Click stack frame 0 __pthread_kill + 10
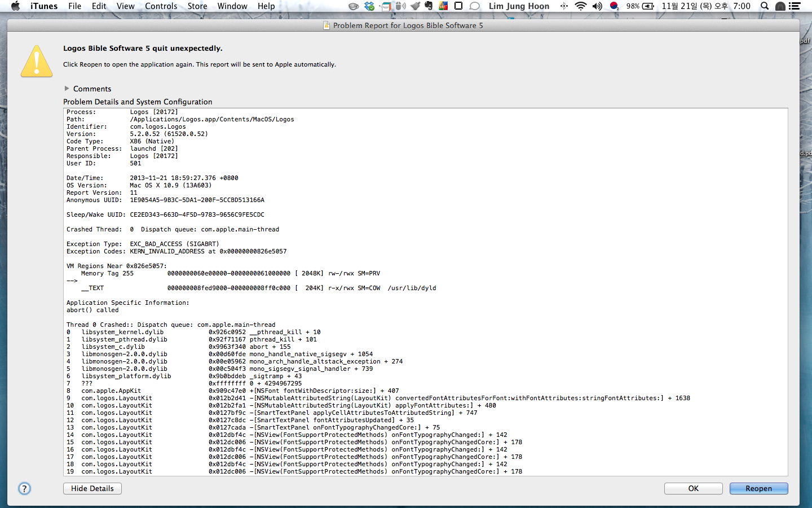 click(193, 332)
